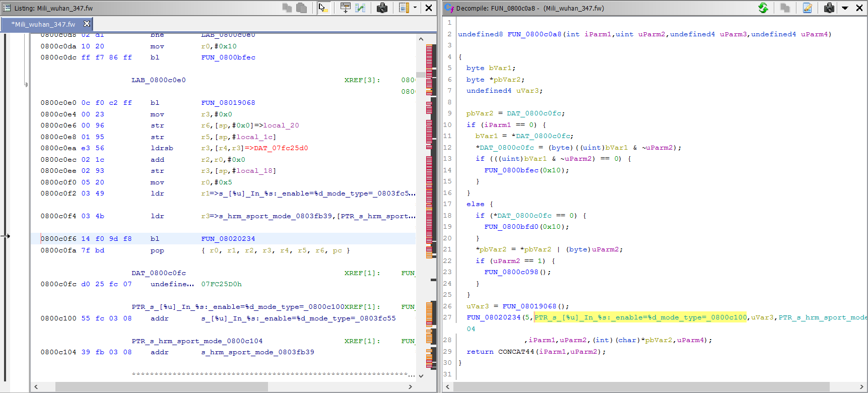Click the highlighted PTR_s_[%u]_In_%s token on line 27
Screen dimensions: 868x393
640,317
